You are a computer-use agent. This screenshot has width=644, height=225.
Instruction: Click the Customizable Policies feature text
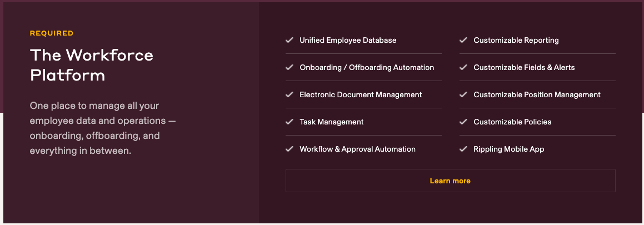[x=512, y=122]
